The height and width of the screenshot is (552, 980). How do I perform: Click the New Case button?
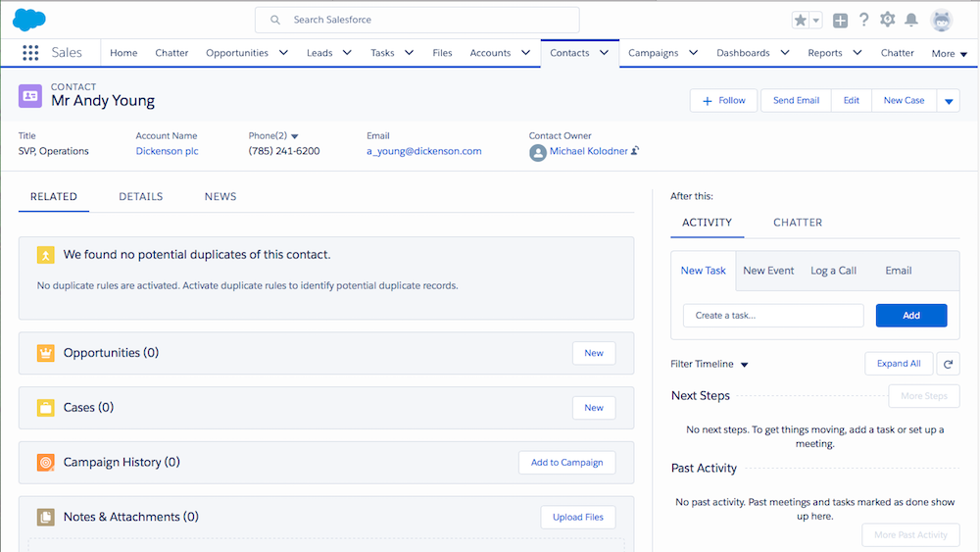904,101
